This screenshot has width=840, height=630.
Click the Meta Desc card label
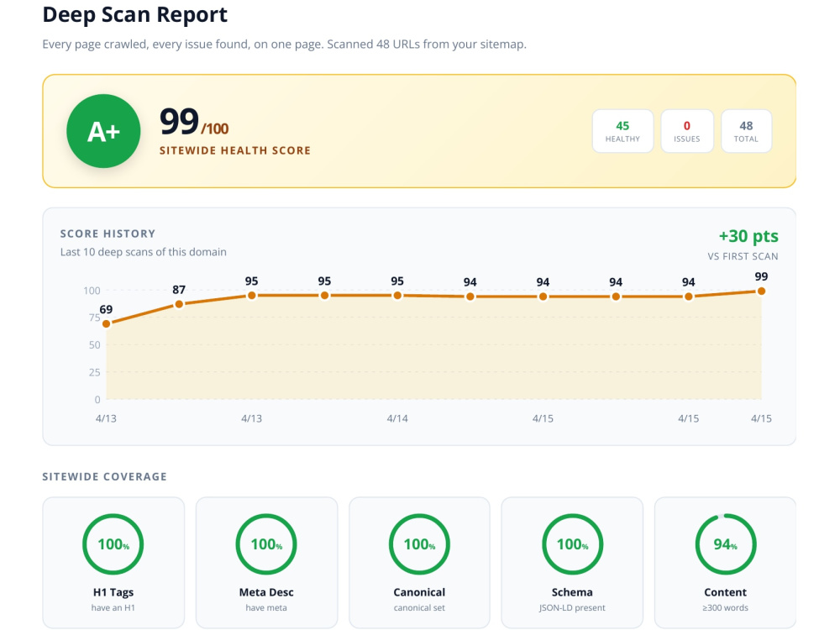[x=266, y=592]
